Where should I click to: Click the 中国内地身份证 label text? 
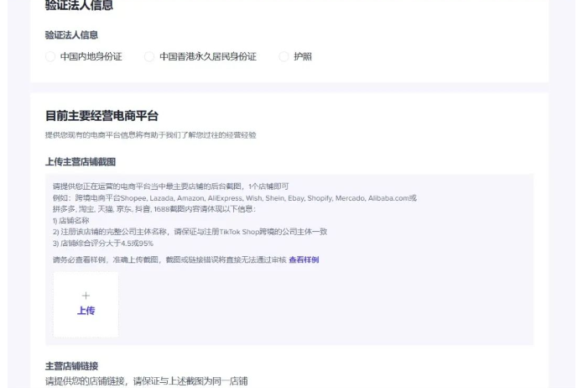click(91, 57)
